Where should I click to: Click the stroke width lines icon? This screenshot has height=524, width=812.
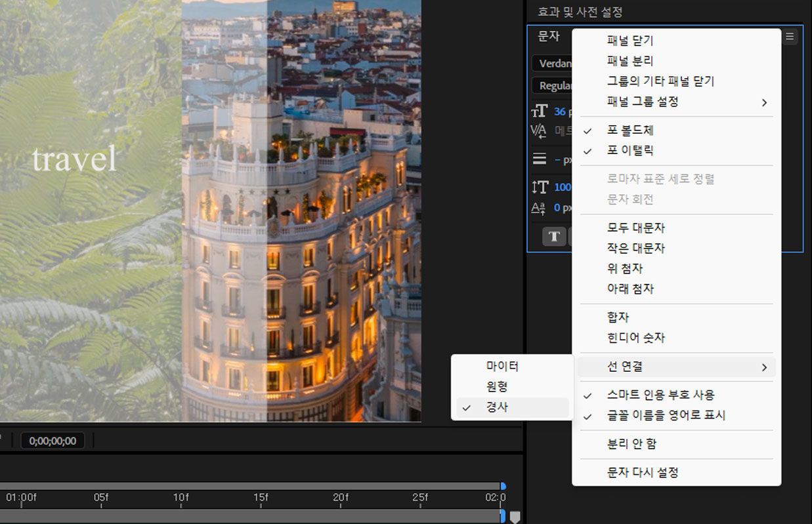pos(539,159)
